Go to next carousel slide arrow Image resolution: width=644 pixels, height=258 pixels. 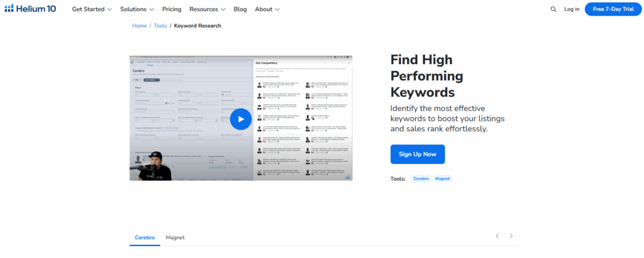pos(511,236)
